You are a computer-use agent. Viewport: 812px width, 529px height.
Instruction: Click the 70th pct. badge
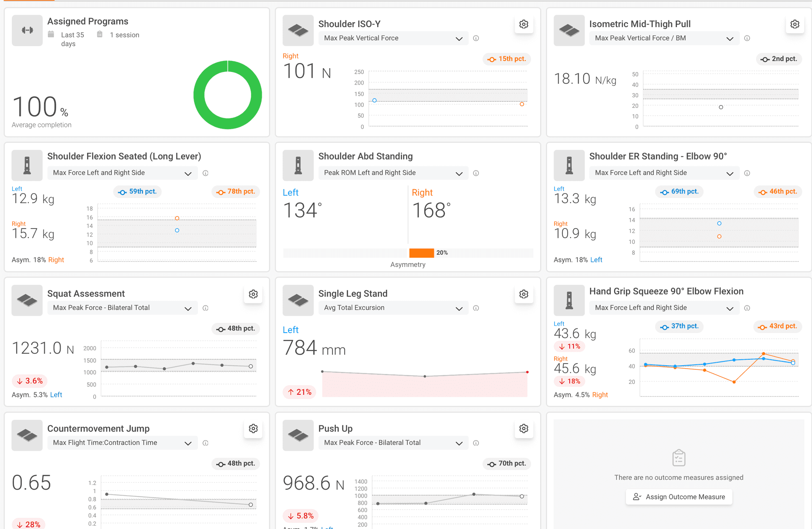click(507, 464)
